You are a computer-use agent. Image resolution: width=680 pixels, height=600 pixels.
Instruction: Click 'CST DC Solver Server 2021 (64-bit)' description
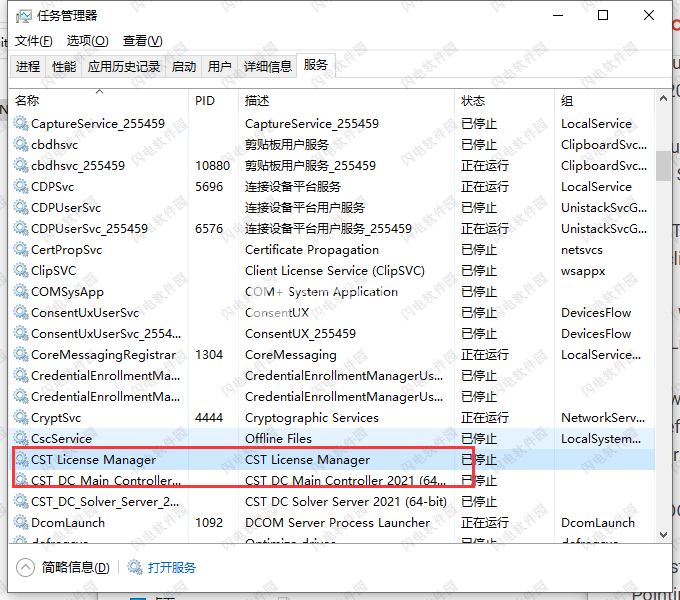tap(346, 502)
